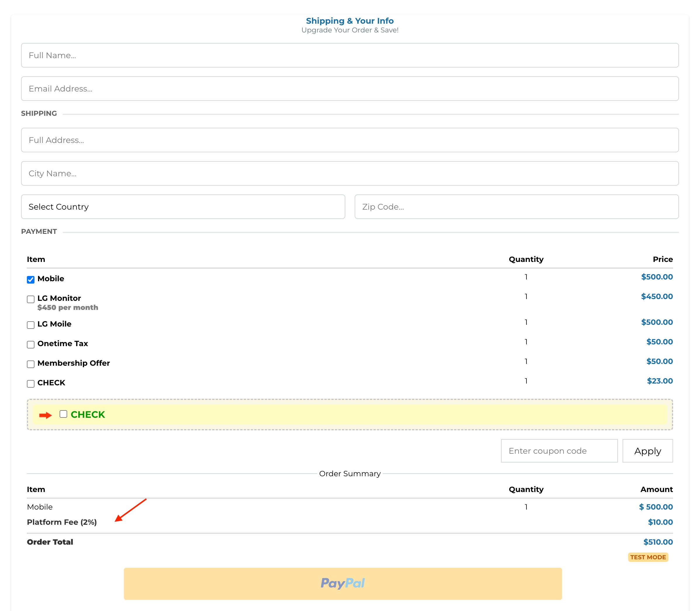This screenshot has height=611, width=700.
Task: Select the $23.00 CHECK item checkbox
Action: (x=31, y=384)
